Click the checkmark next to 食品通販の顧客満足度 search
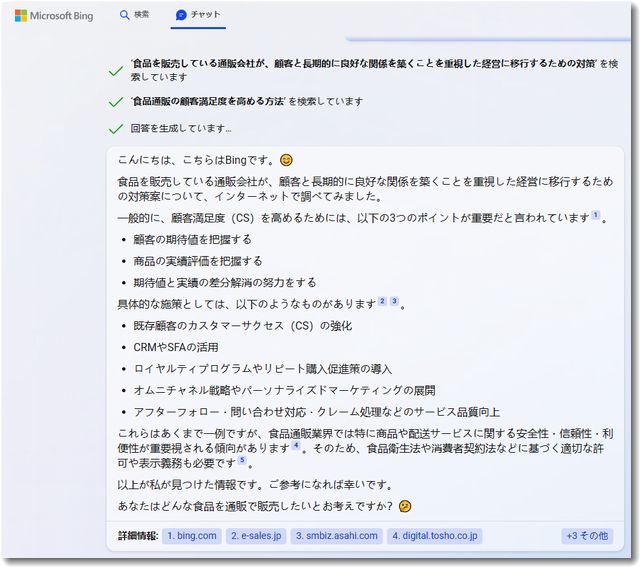640x567 pixels. pos(116,101)
